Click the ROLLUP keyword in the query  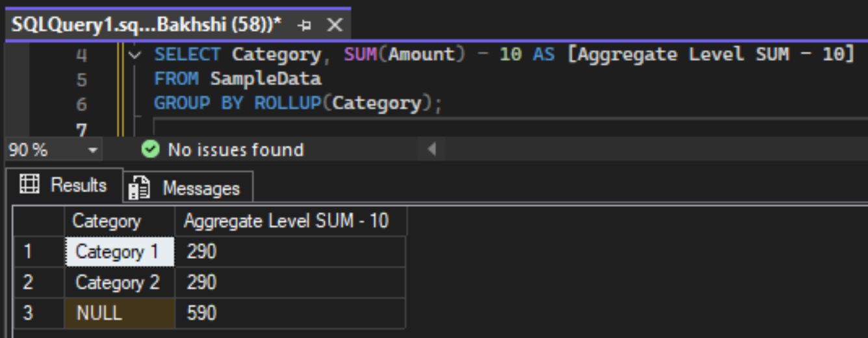pos(288,103)
